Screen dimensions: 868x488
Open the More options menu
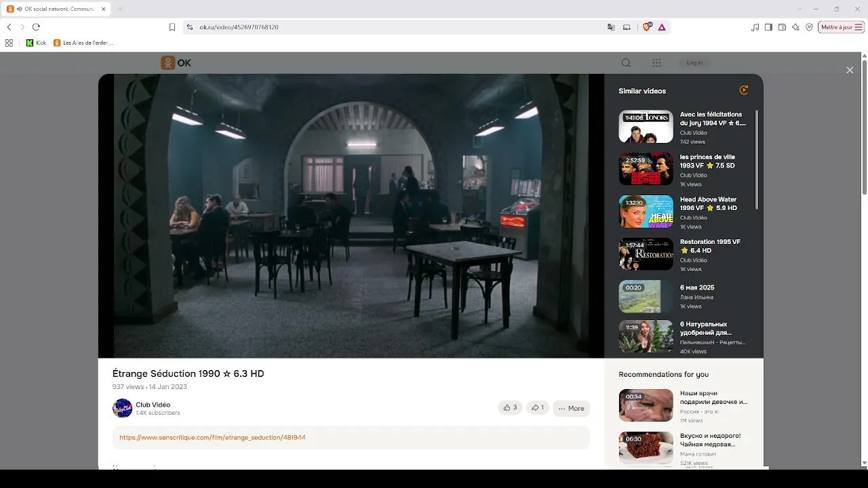pyautogui.click(x=571, y=408)
